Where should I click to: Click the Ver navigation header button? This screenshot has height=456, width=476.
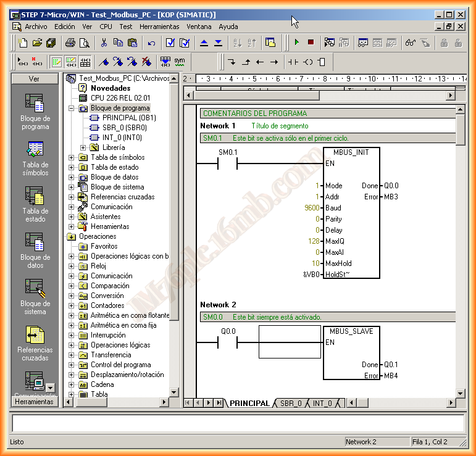[35, 79]
